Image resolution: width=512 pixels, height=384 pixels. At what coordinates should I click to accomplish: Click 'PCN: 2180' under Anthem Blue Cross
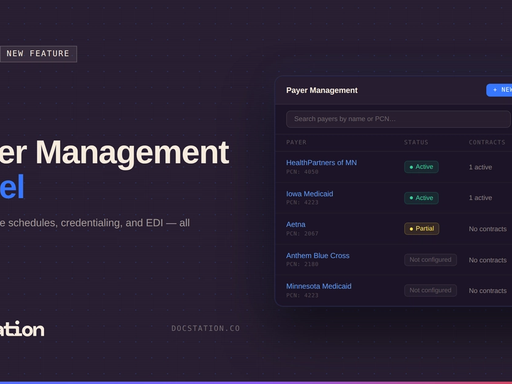[302, 264]
